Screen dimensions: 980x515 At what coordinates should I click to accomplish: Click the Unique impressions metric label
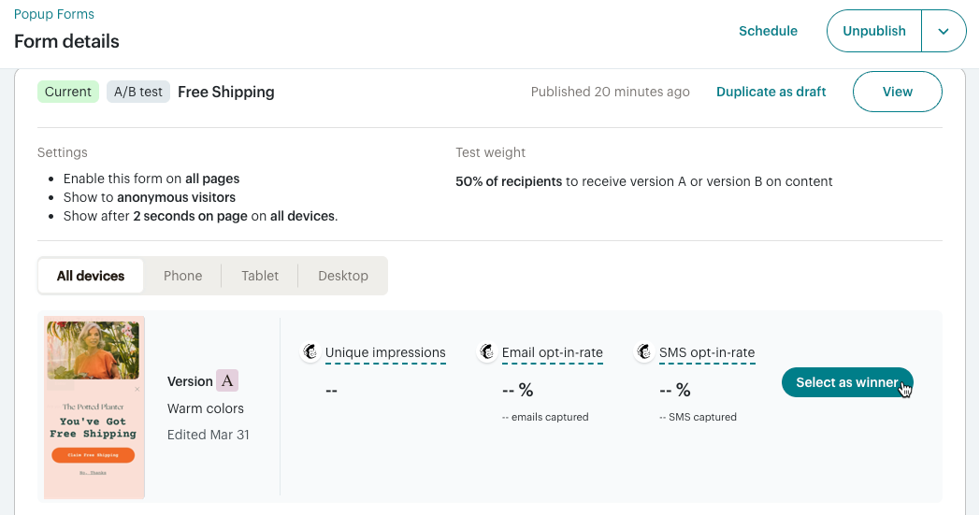click(x=385, y=352)
